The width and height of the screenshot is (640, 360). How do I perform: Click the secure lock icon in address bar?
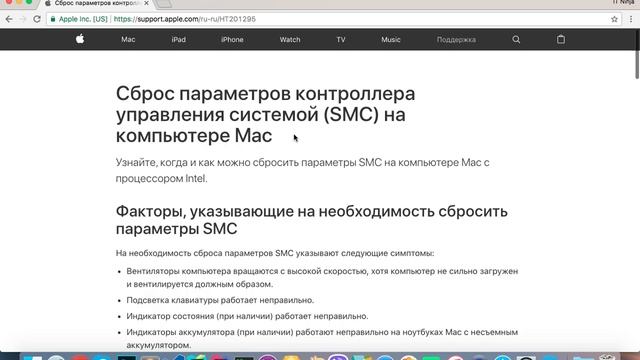pyautogui.click(x=53, y=19)
